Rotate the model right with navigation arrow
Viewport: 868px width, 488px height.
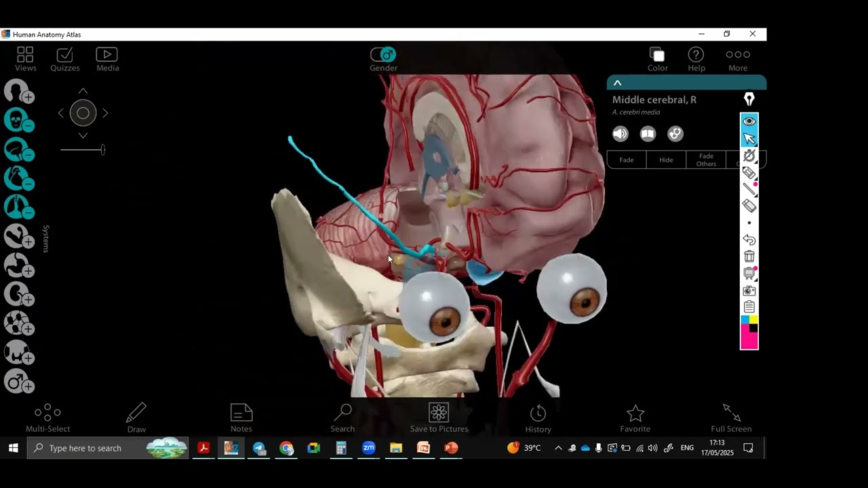(105, 113)
